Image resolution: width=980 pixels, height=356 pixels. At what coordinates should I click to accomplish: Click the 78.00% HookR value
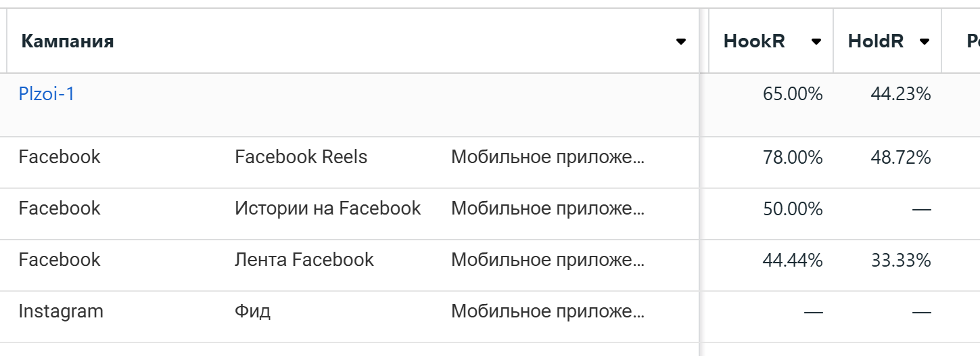tap(793, 158)
